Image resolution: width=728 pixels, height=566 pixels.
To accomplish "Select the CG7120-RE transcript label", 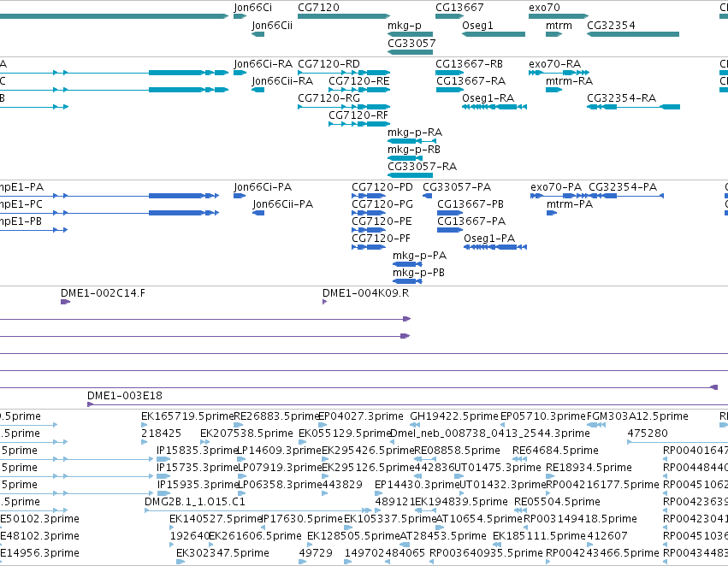I will pos(359,81).
